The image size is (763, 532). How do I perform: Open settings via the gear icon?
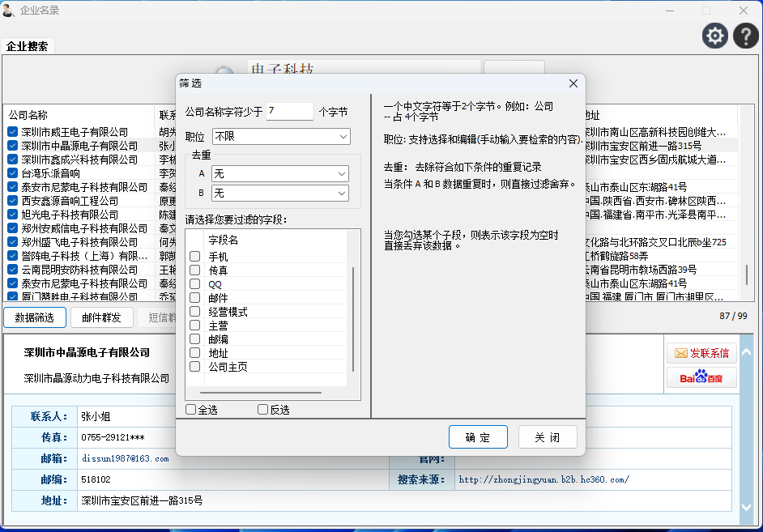(715, 36)
